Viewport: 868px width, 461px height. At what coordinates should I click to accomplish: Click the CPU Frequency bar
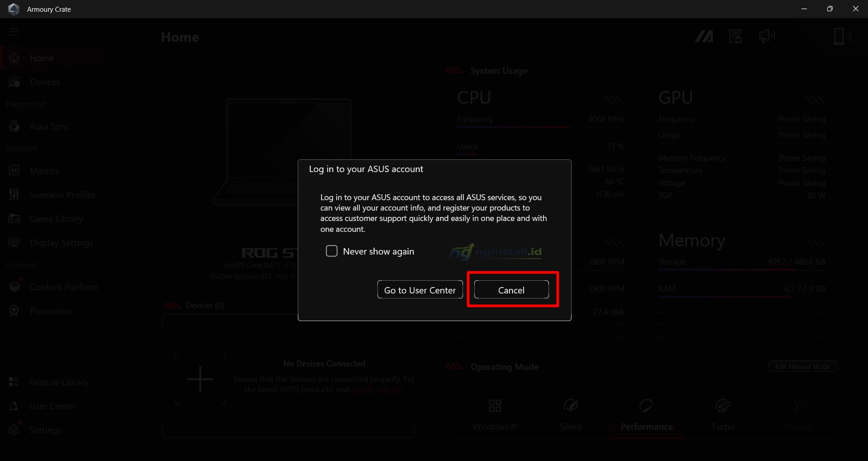click(540, 128)
